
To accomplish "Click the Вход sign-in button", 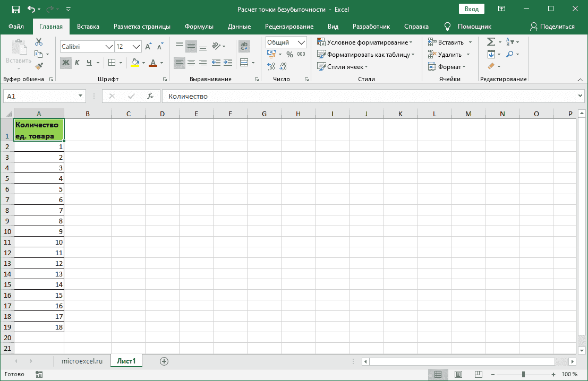I will pyautogui.click(x=472, y=9).
